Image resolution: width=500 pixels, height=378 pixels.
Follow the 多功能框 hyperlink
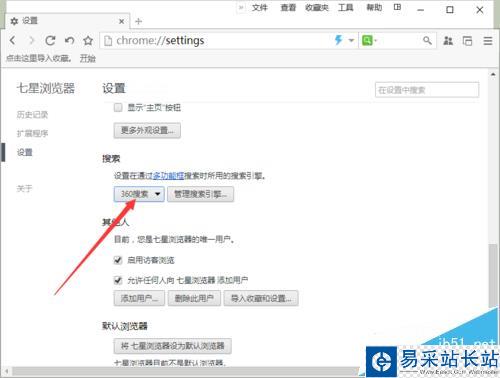coord(168,176)
